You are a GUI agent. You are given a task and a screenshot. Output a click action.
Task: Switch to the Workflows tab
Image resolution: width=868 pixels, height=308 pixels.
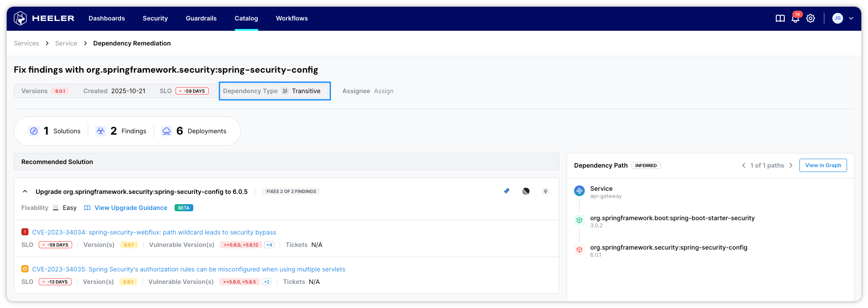292,18
